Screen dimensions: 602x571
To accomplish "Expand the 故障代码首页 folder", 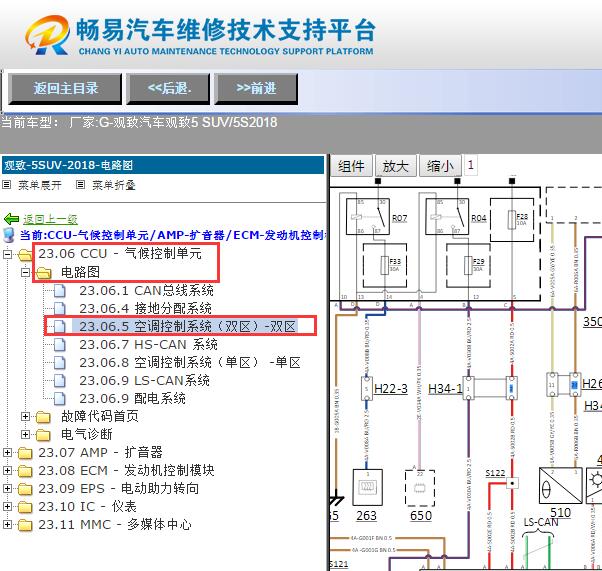I will click(25, 416).
